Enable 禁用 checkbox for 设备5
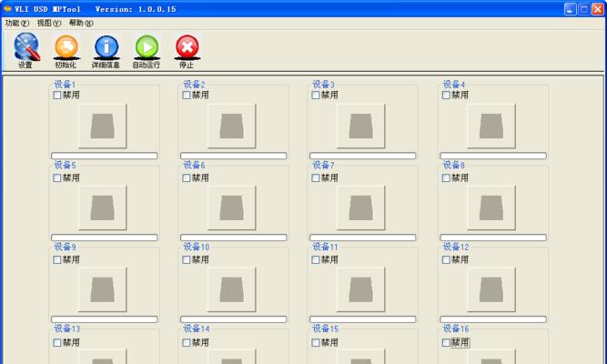Image resolution: width=607 pixels, height=364 pixels. 57,177
